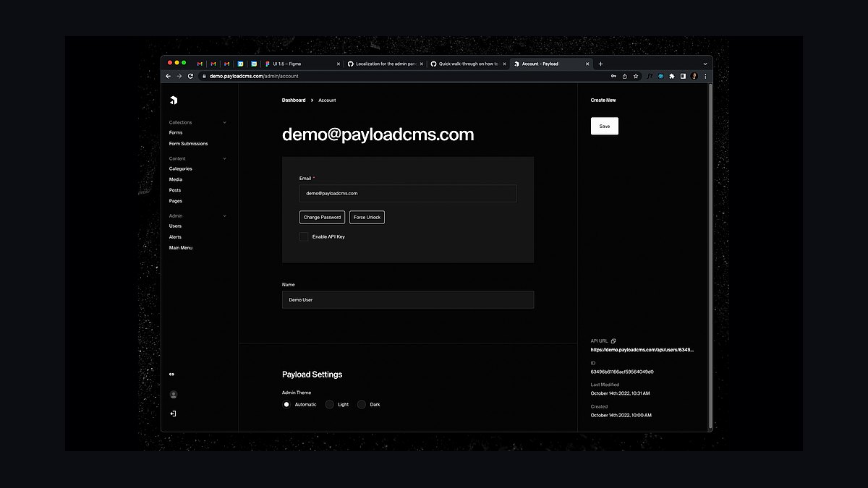
Task: Click the browser forward arrow
Action: click(179, 76)
